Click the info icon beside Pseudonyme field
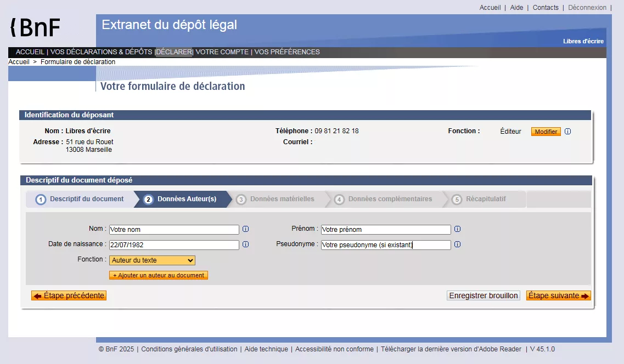Screen dimensions: 624x364 [457, 244]
